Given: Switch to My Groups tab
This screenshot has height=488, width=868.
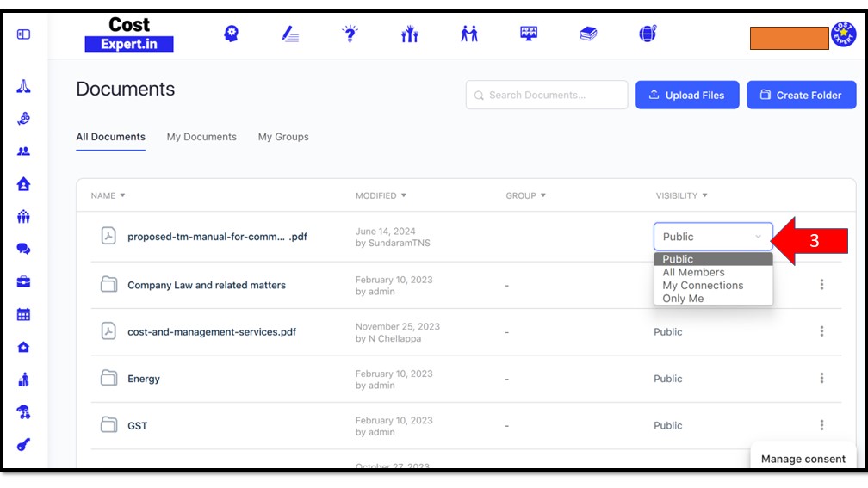Looking at the screenshot, I should (283, 137).
